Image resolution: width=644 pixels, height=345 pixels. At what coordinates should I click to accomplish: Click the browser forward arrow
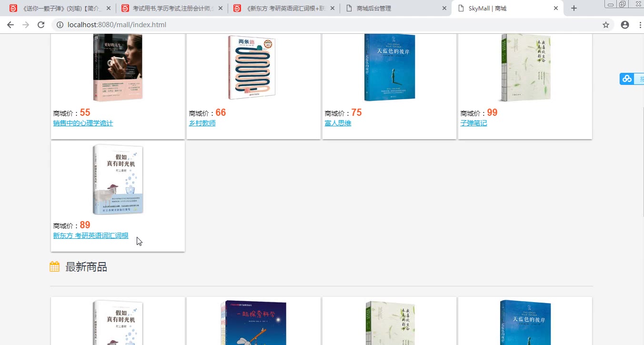click(26, 25)
